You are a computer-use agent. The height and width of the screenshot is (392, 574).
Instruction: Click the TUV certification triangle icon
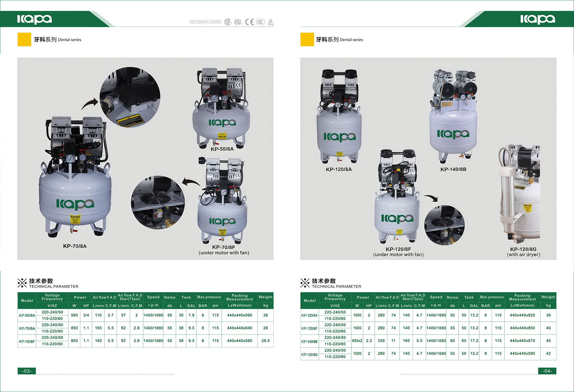coord(270,22)
